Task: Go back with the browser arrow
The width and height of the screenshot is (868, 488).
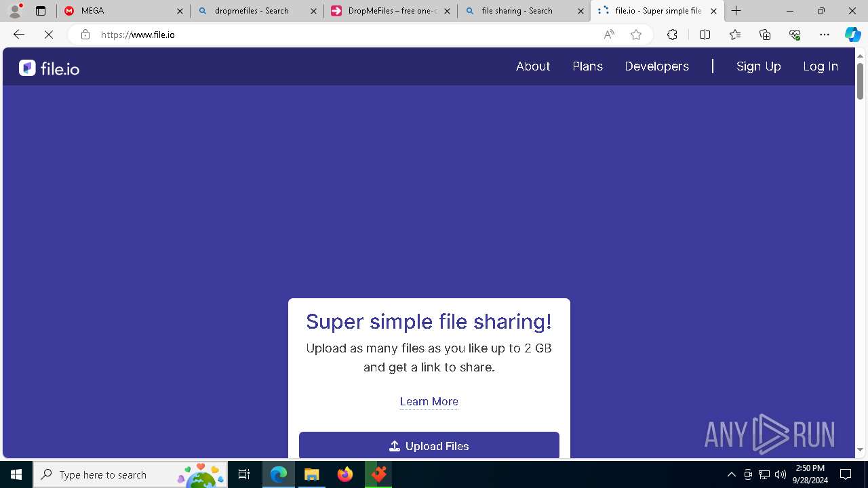Action: (x=19, y=35)
